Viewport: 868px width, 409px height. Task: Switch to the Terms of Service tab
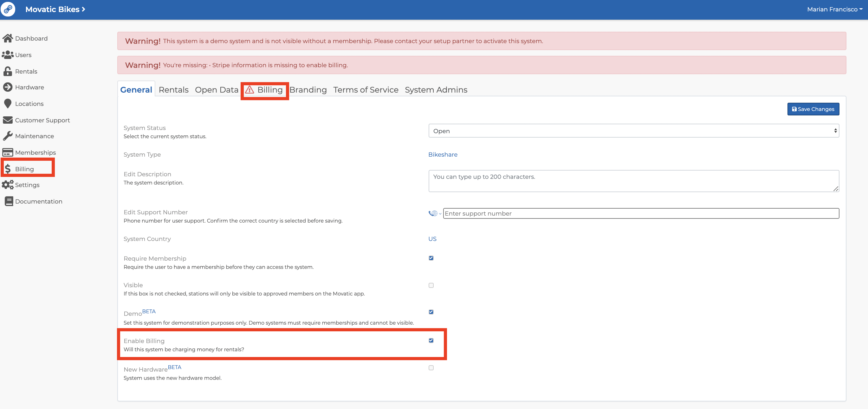(x=366, y=90)
